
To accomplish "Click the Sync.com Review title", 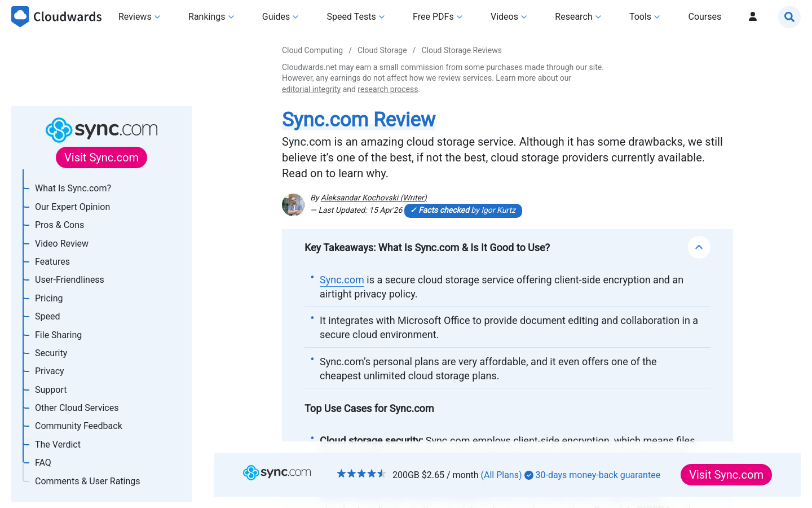I will pyautogui.click(x=359, y=120).
